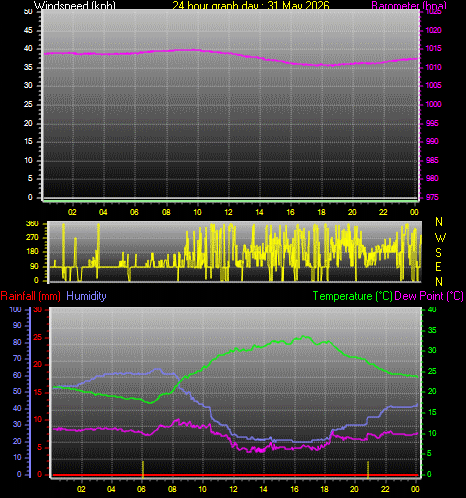Screen dimensions: 466x498
Task: Click the "24 hour graph day : 31 May 2026" title
Action: 251,5
